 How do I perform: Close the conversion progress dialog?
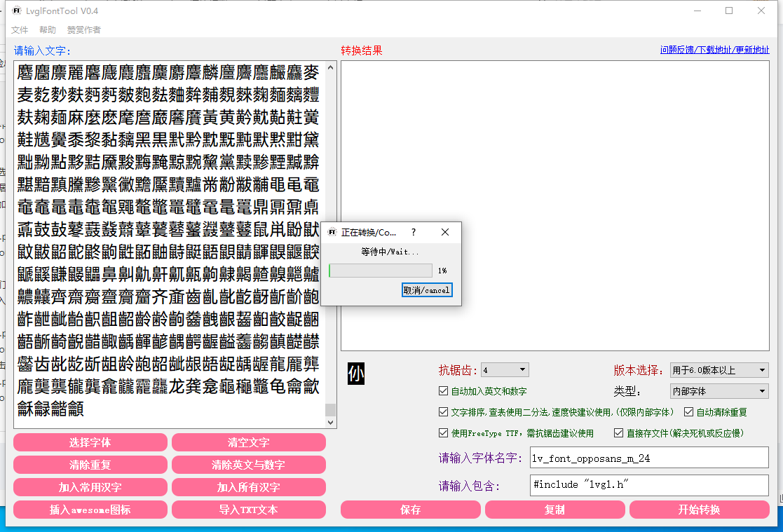(445, 232)
